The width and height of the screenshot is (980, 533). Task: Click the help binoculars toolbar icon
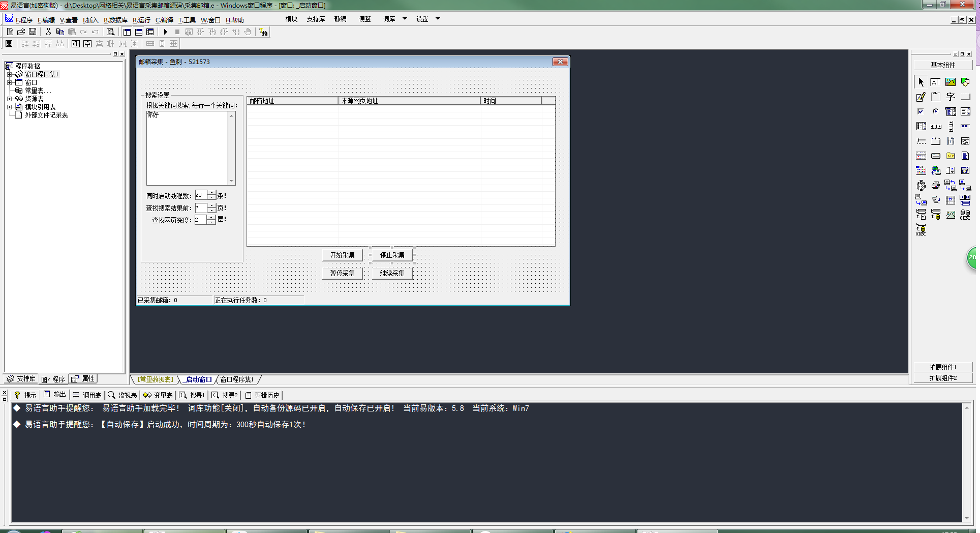point(263,32)
